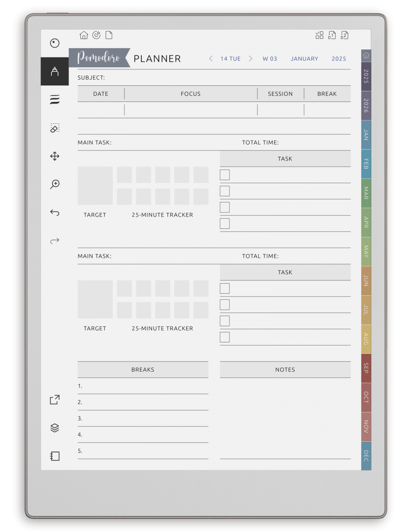Jump to the OCT month tab
This screenshot has height=532, width=412.
[x=366, y=398]
